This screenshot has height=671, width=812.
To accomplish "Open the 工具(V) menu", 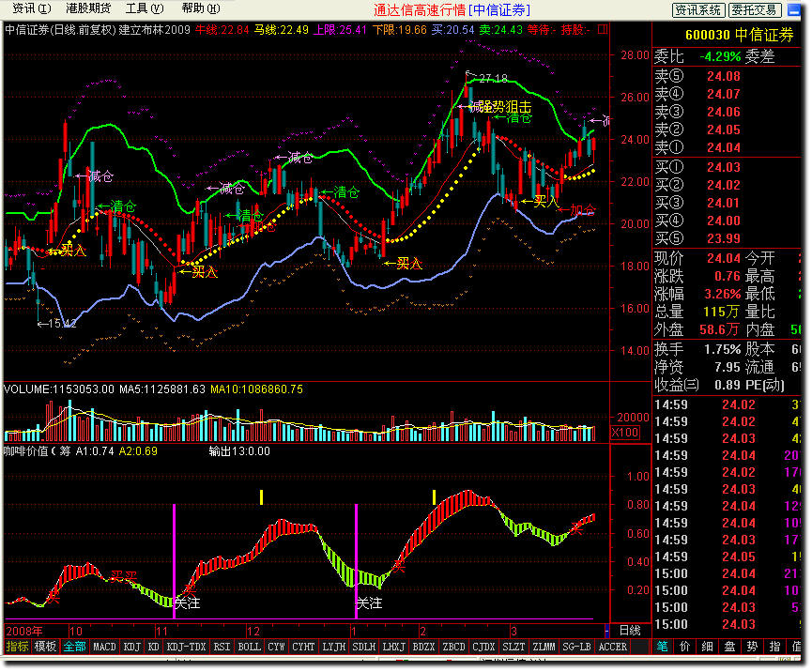I will tap(145, 8).
